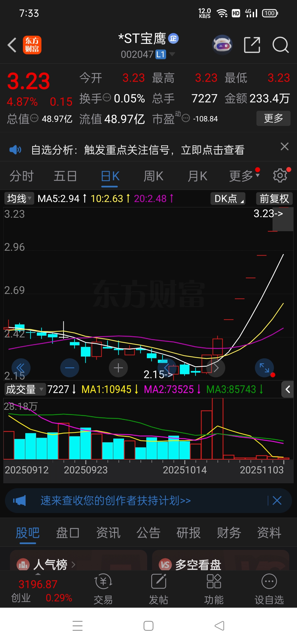Tap the 金额 233.4万 value
This screenshot has width=297, height=644.
[x=270, y=98]
